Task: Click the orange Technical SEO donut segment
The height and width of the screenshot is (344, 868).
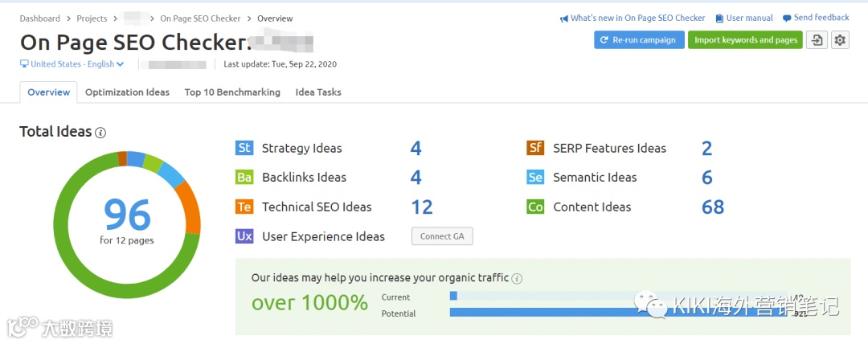Action: 190,206
